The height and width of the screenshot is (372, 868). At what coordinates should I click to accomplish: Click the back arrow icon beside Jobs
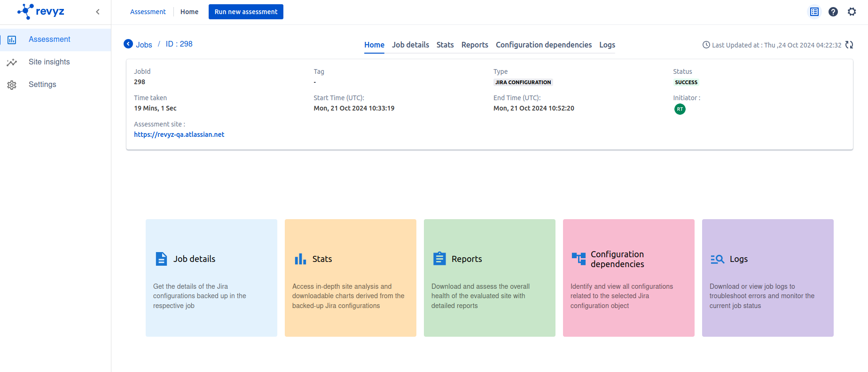tap(128, 44)
